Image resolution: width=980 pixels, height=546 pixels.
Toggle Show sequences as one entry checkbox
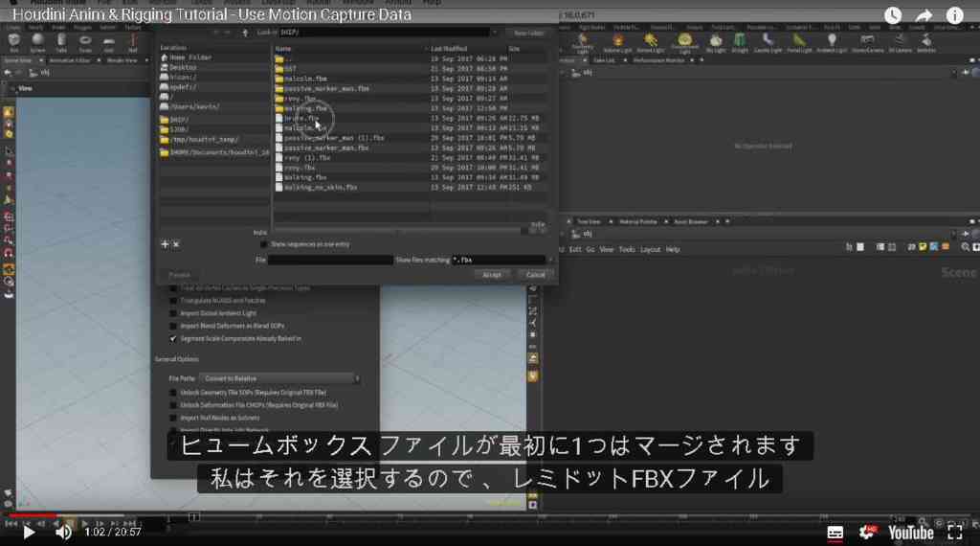pos(263,244)
